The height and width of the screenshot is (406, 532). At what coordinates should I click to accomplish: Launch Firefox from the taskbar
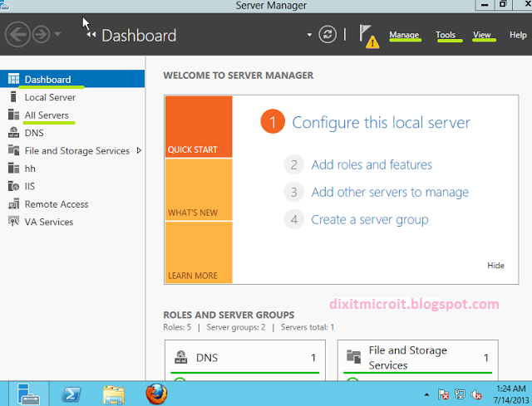(156, 394)
